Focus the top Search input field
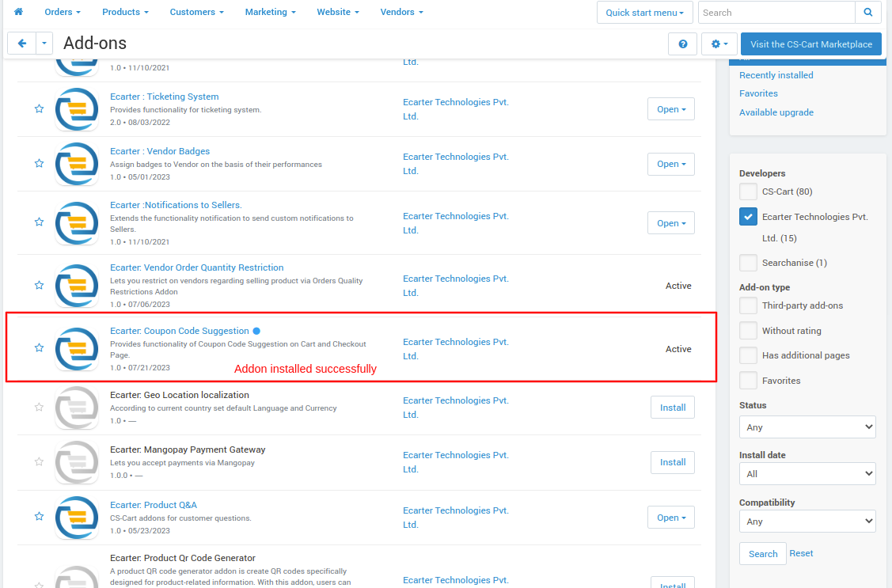The height and width of the screenshot is (588, 892). pyautogui.click(x=776, y=13)
